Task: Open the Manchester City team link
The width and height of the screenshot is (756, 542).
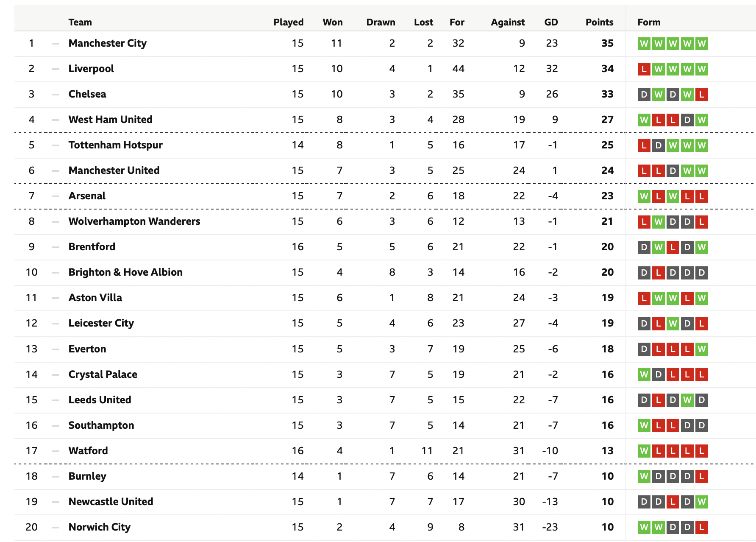Action: pyautogui.click(x=108, y=43)
